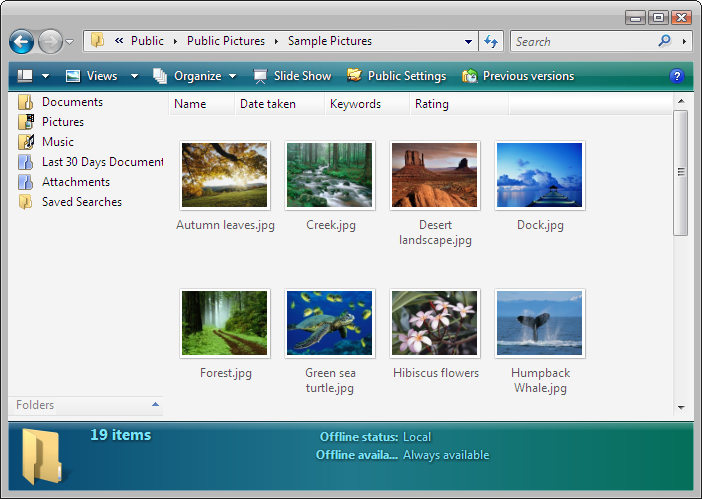Open the Attachments saved search

(75, 182)
